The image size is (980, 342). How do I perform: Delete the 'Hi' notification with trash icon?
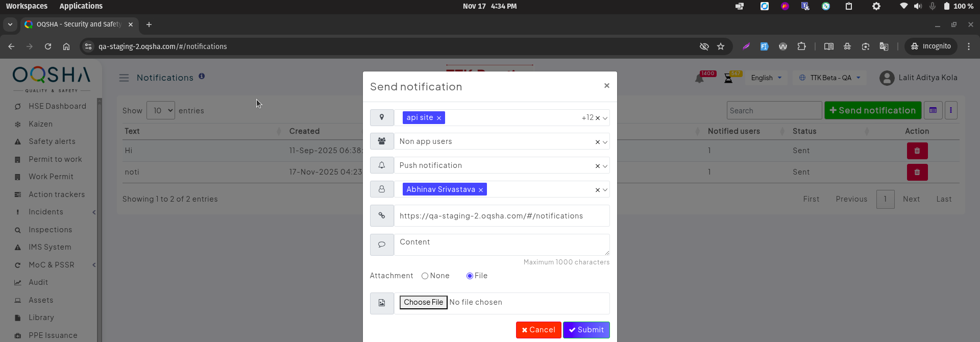tap(917, 151)
